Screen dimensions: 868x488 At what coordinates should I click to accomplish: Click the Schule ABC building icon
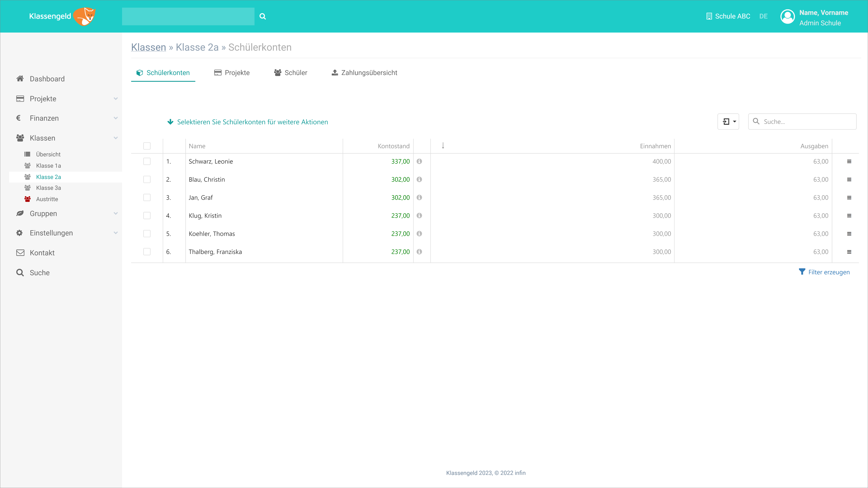(x=709, y=16)
